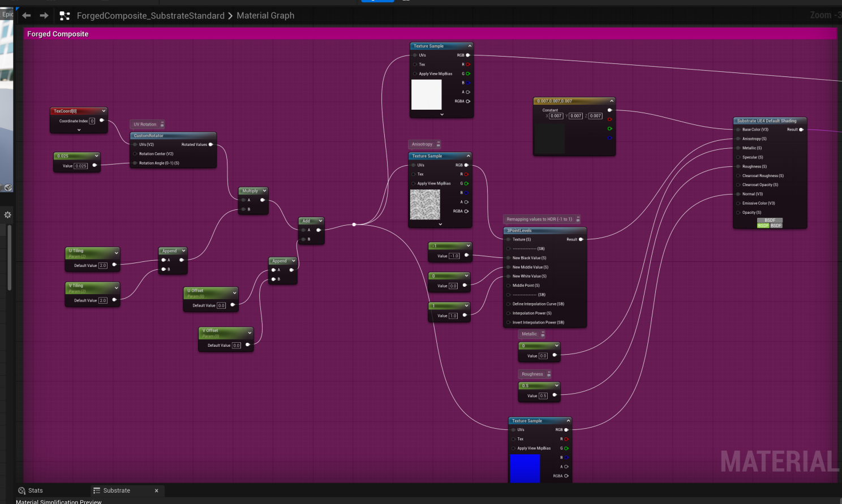Select the Forged Composite comment title
This screenshot has width=842, height=504.
[58, 34]
